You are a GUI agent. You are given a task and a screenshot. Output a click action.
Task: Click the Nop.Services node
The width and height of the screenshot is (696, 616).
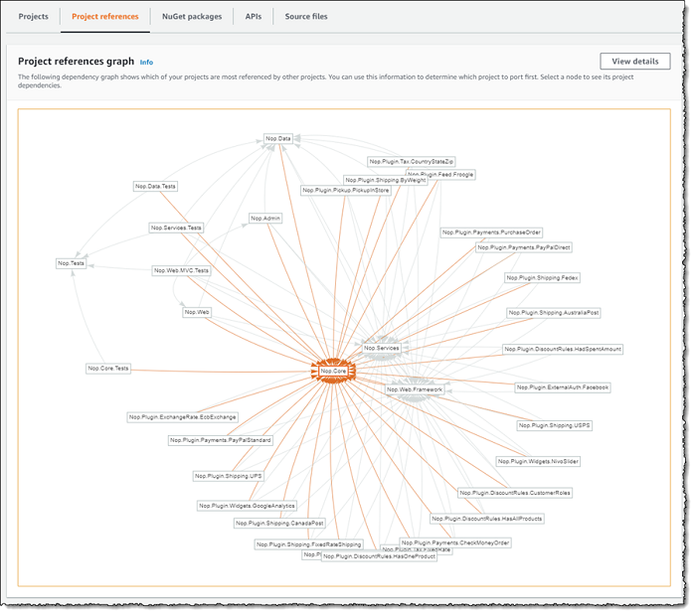[381, 348]
